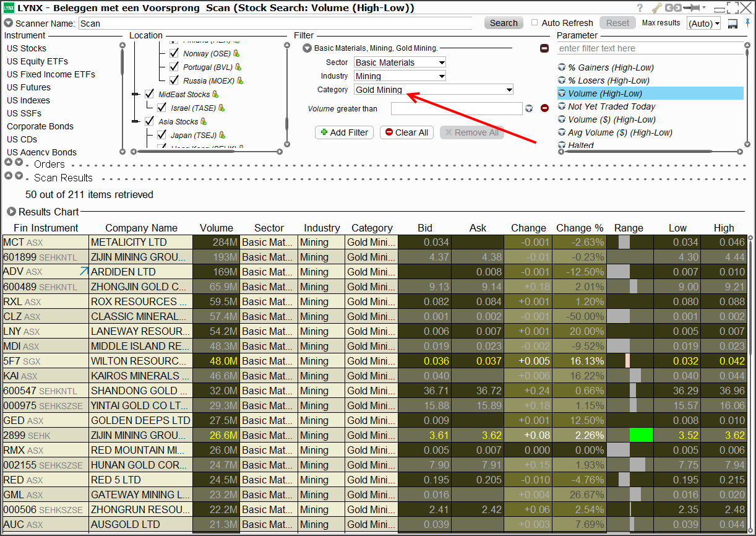
Task: Move the Scan Results section down
Action: coord(19,176)
